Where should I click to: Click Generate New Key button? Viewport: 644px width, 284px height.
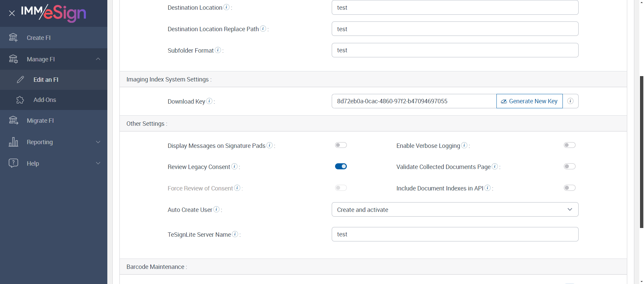click(x=529, y=101)
